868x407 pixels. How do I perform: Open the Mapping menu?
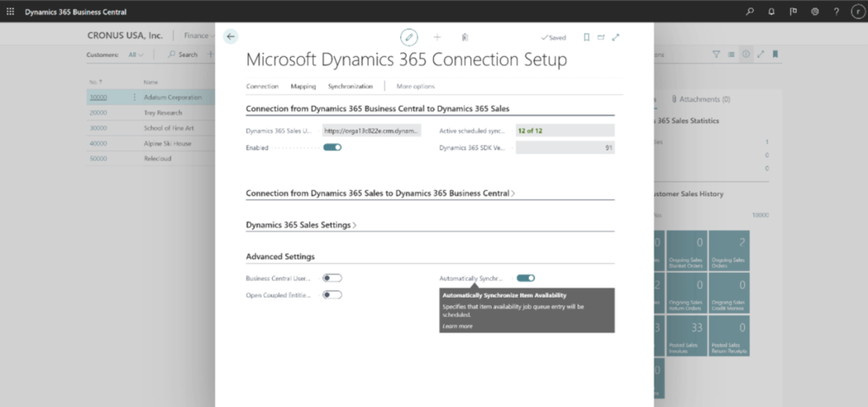pos(303,86)
